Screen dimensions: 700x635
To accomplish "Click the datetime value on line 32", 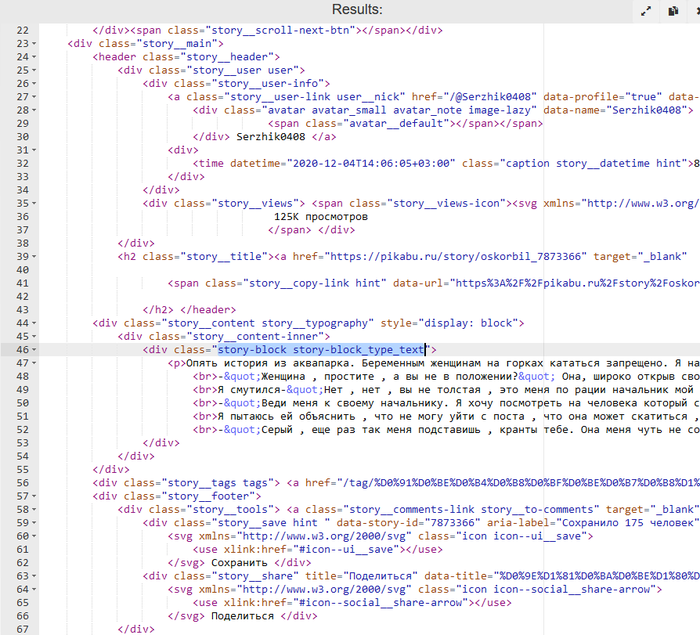I will point(371,164).
